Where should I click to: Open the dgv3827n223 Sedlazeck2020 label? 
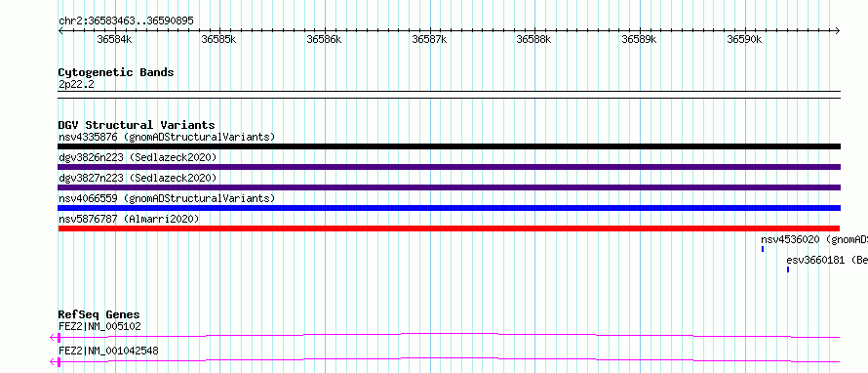click(138, 178)
